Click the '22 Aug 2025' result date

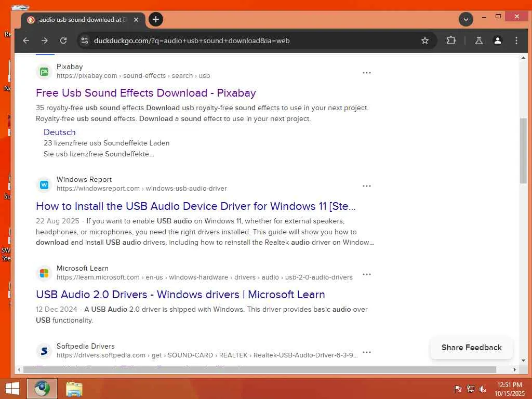click(x=58, y=221)
